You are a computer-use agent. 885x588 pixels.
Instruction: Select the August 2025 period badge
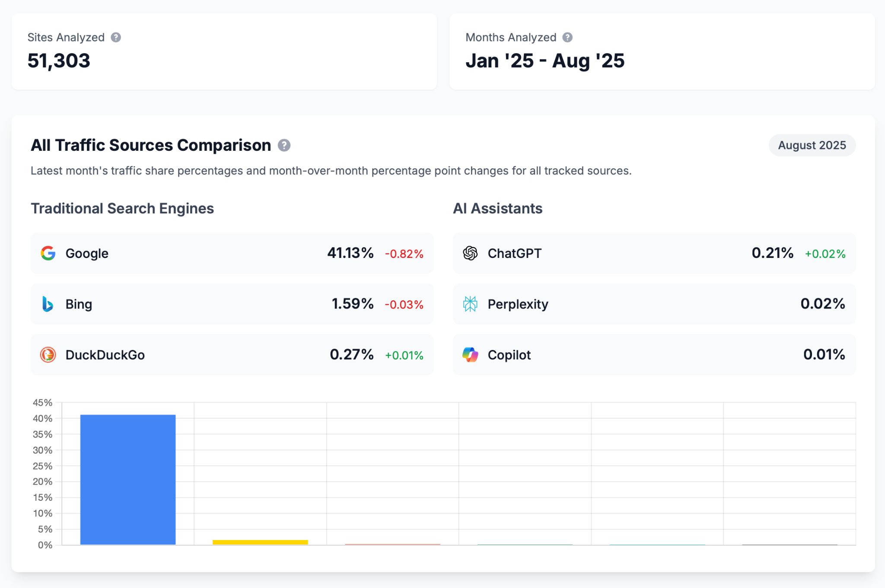point(812,145)
